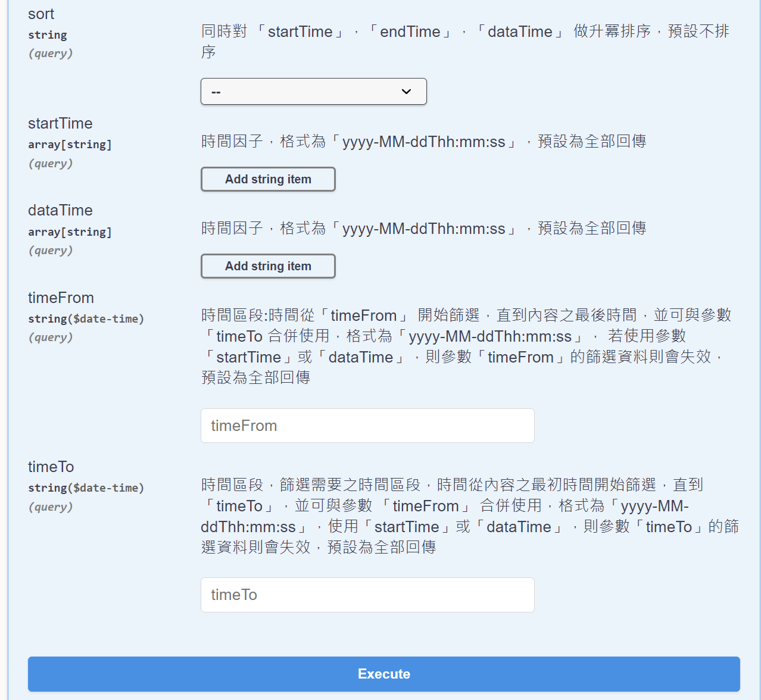The height and width of the screenshot is (700, 761).
Task: Focus the timeTo input field
Action: tap(367, 595)
